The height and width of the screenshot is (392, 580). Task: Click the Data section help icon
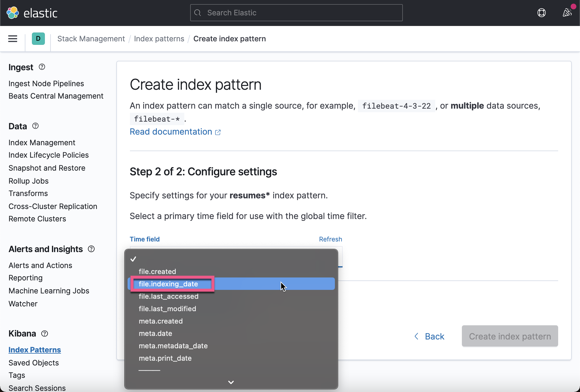35,126
